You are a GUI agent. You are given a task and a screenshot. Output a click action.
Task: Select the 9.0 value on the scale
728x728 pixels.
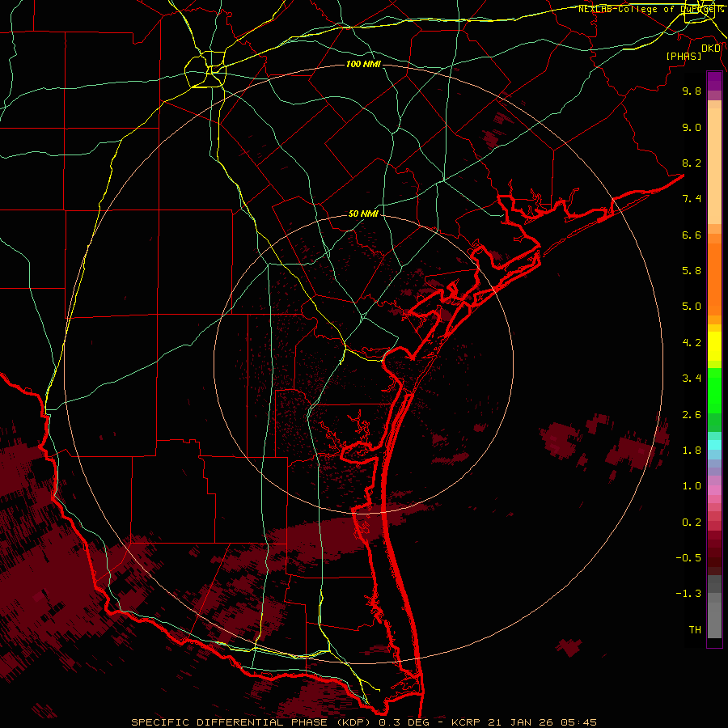pos(692,127)
